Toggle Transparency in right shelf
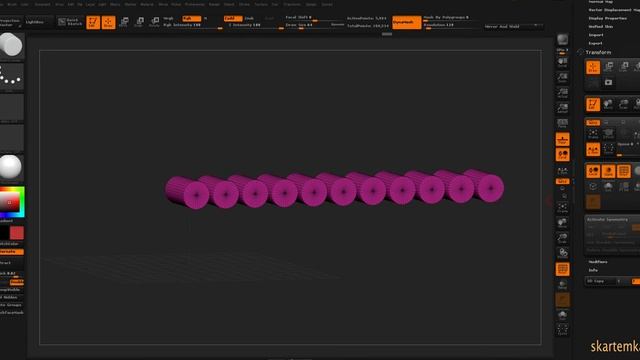Image resolution: width=640 pixels, height=360 pixels. (562, 284)
